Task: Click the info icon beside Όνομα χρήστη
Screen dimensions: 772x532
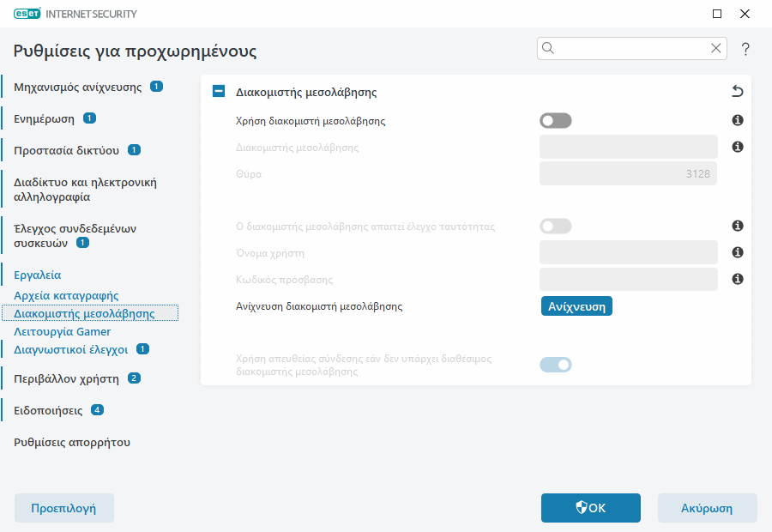Action: [737, 252]
